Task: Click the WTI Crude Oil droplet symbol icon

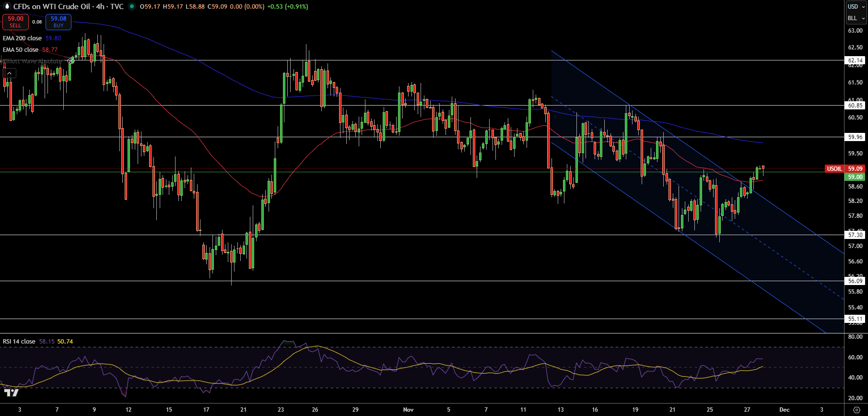Action: coord(7,6)
